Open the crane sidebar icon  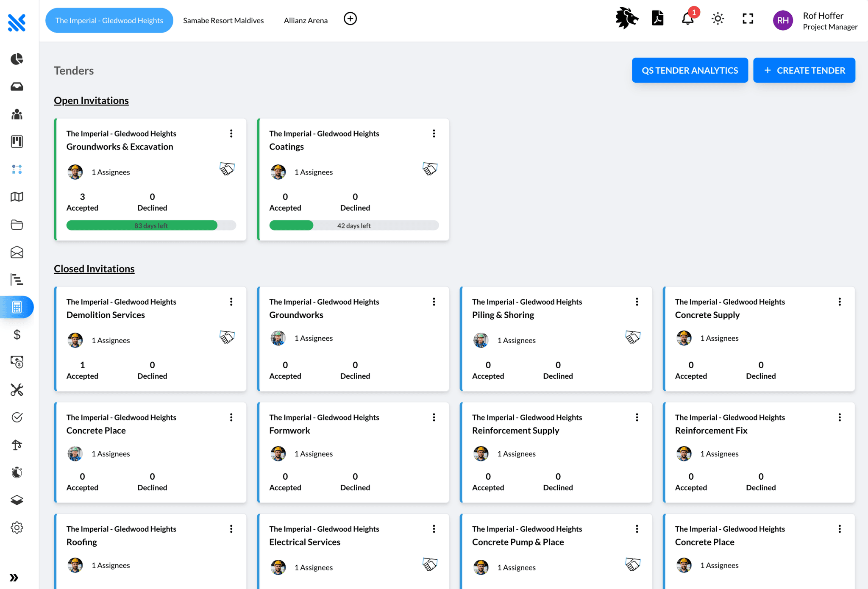17,445
